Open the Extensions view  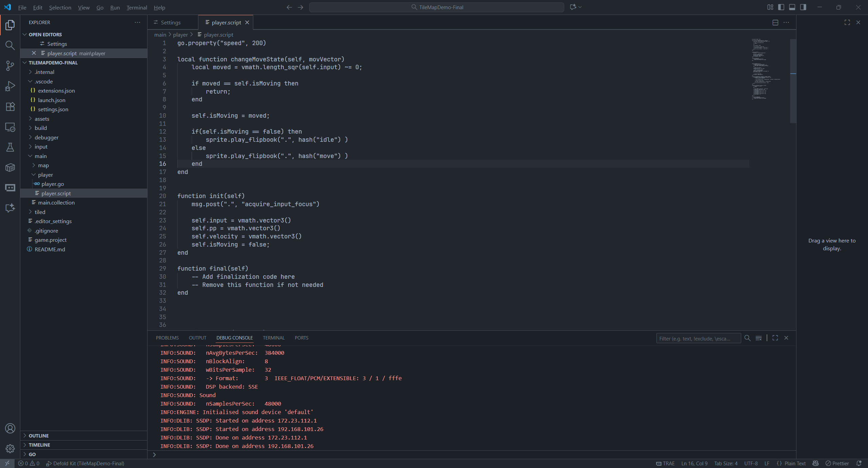[10, 106]
